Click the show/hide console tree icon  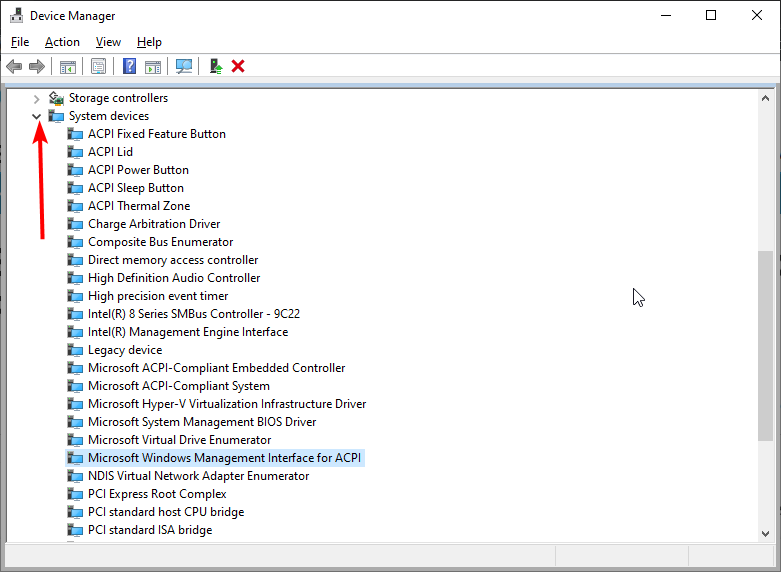pos(68,66)
